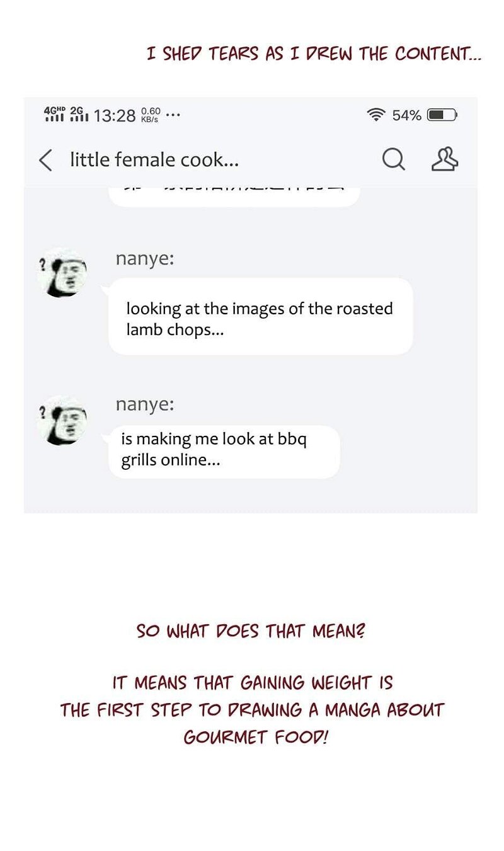Select the 'roasted lamb chops' message bubble
The height and width of the screenshot is (851, 504).
coord(261,317)
